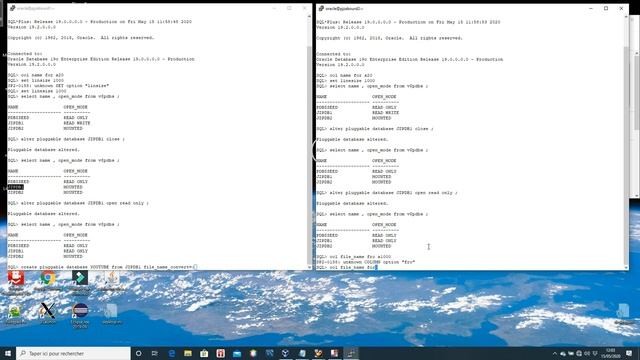Viewport: 640px width, 360px height.
Task: Click the taskbar clock and date
Action: tap(611, 353)
